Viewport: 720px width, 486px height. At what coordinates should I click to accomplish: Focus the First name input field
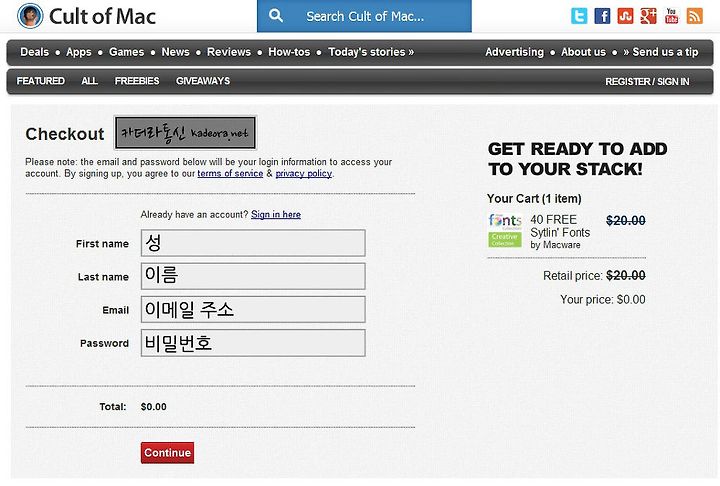[x=253, y=243]
